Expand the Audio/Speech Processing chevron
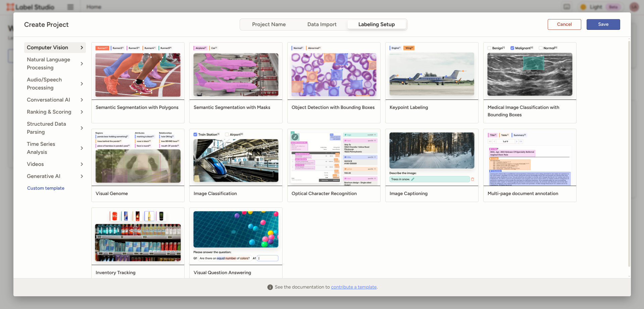Screen dimensions: 644x309 tap(82, 84)
